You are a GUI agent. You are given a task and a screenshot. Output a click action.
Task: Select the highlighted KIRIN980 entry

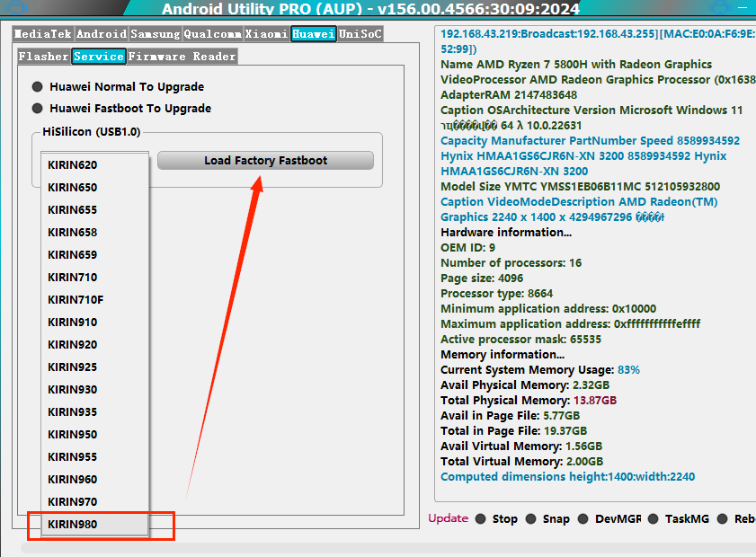coord(95,525)
